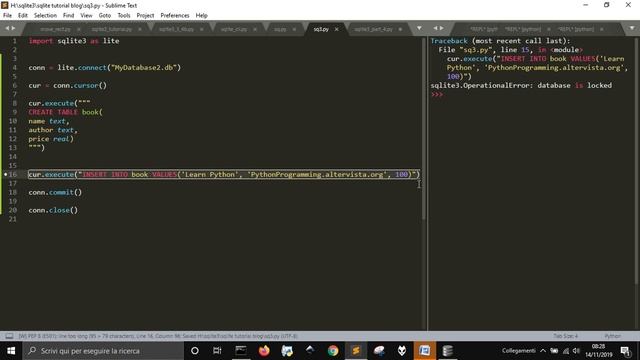The height and width of the screenshot is (360, 640).
Task: Open left pane tab list dropdown arrow
Action: click(419, 28)
